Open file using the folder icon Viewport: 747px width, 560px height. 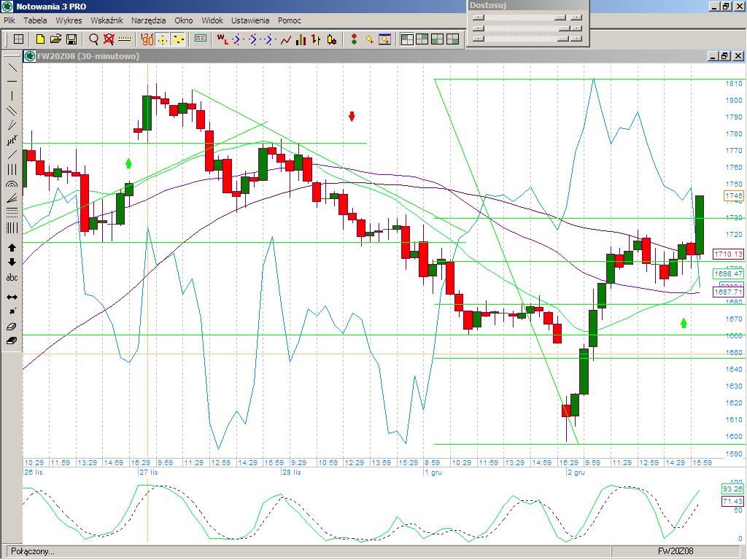pos(56,39)
